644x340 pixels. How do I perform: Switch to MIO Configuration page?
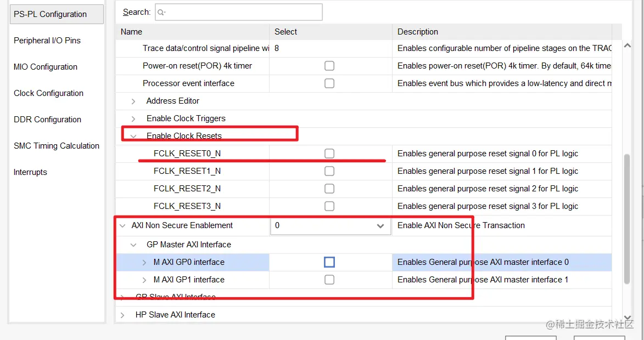45,67
